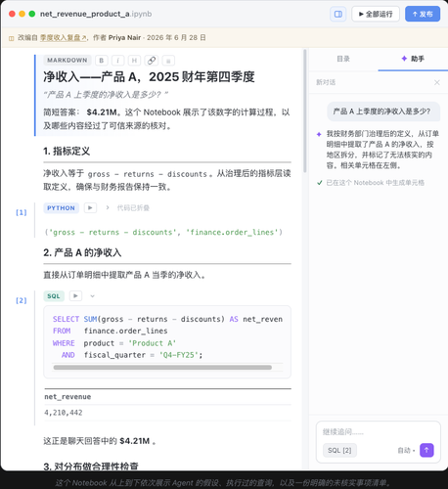The width and height of the screenshot is (448, 489).
Task: Click the 发布 publish button
Action: click(423, 14)
